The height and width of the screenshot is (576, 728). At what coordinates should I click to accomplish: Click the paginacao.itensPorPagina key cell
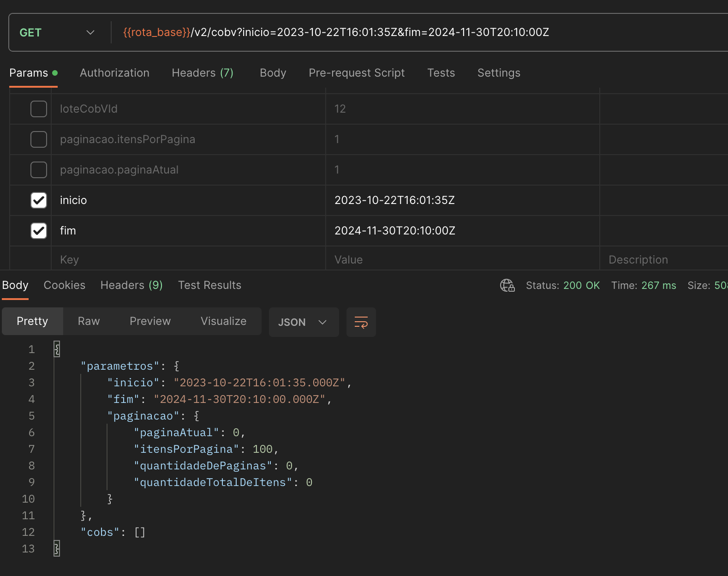click(188, 139)
